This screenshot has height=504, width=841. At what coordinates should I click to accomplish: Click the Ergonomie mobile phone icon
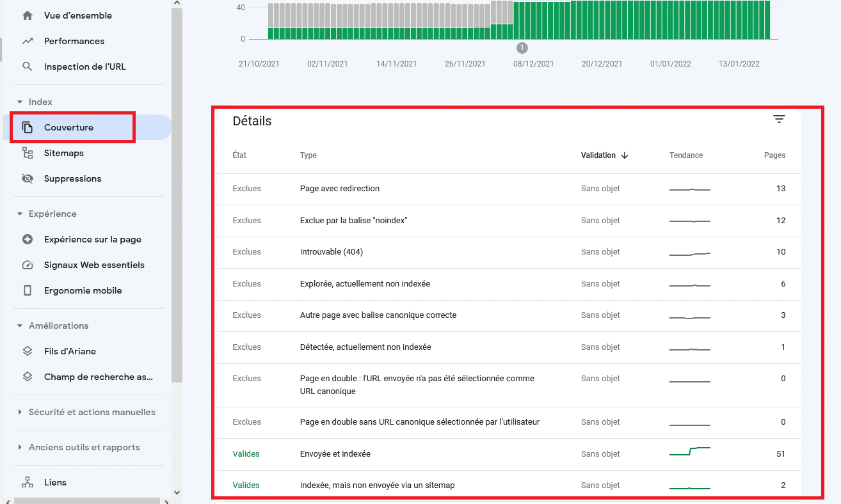click(x=28, y=290)
